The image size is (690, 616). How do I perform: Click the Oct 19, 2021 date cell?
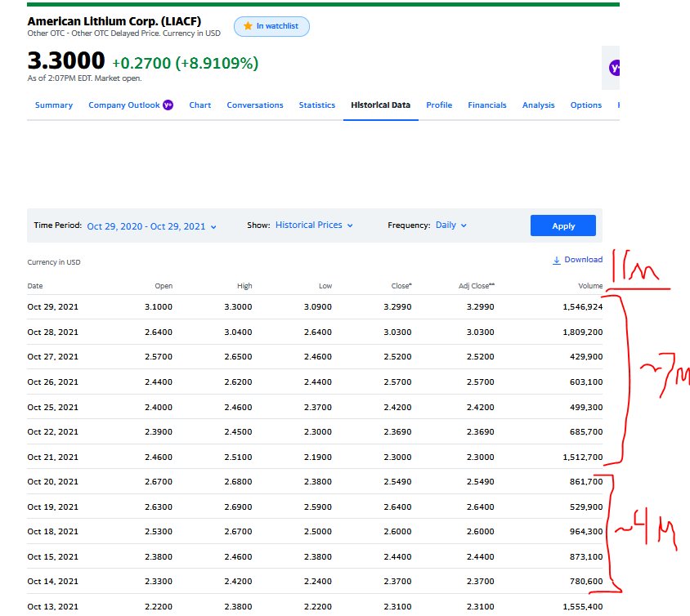tap(53, 507)
